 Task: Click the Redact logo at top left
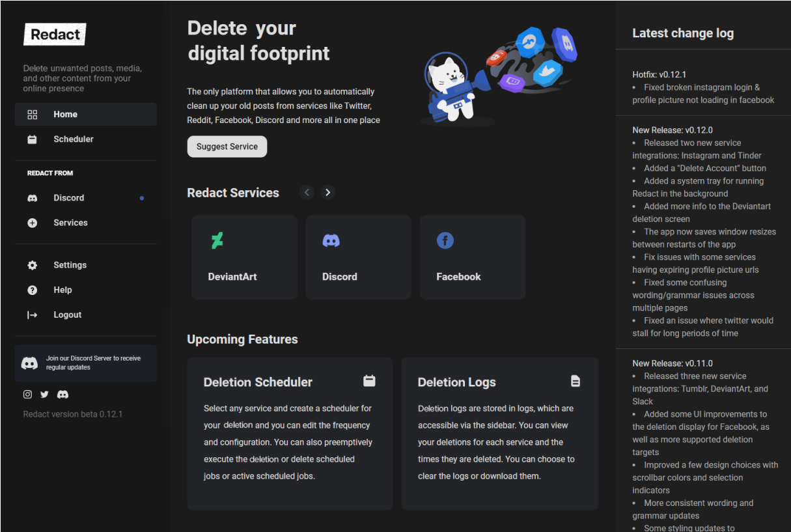55,34
